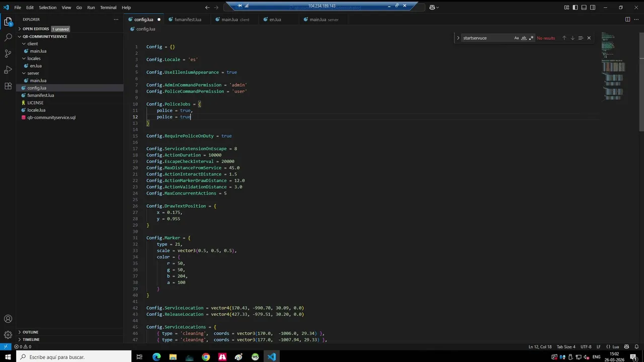Toggle the Primary Side Bar visibility

[575, 8]
